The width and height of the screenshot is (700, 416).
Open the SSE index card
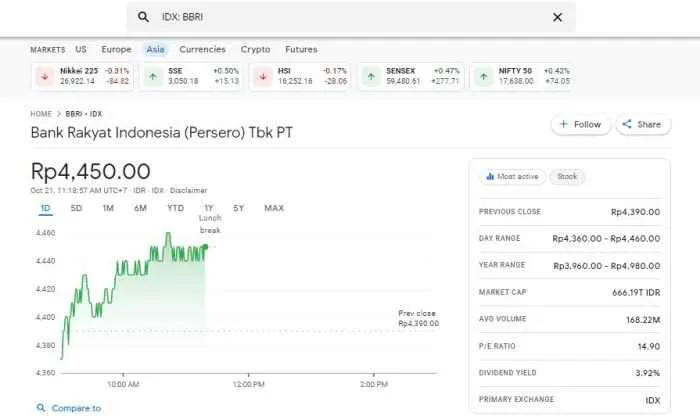coord(191,76)
